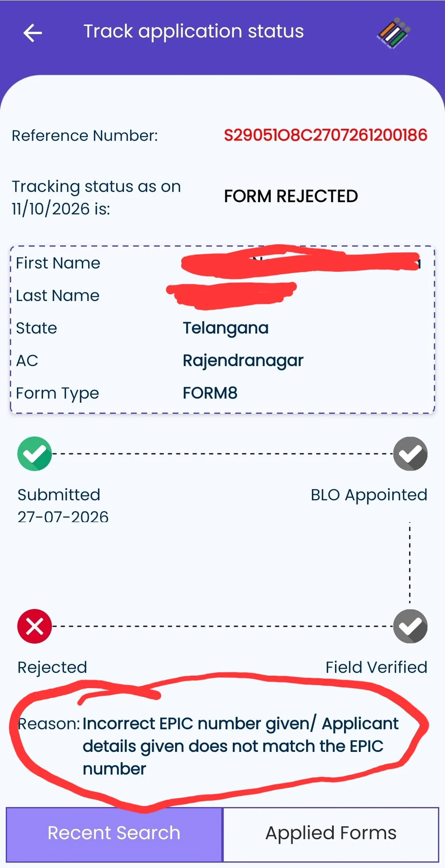Tap the grey BLO Appointed checkmark icon

pyautogui.click(x=410, y=453)
